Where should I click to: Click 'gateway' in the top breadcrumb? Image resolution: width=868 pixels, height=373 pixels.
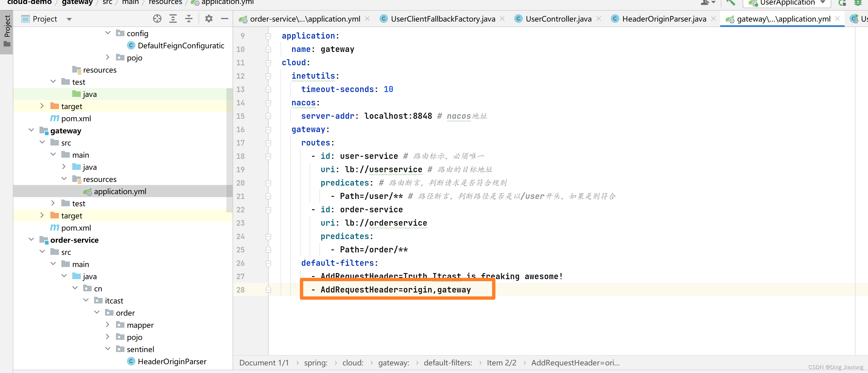pyautogui.click(x=77, y=2)
